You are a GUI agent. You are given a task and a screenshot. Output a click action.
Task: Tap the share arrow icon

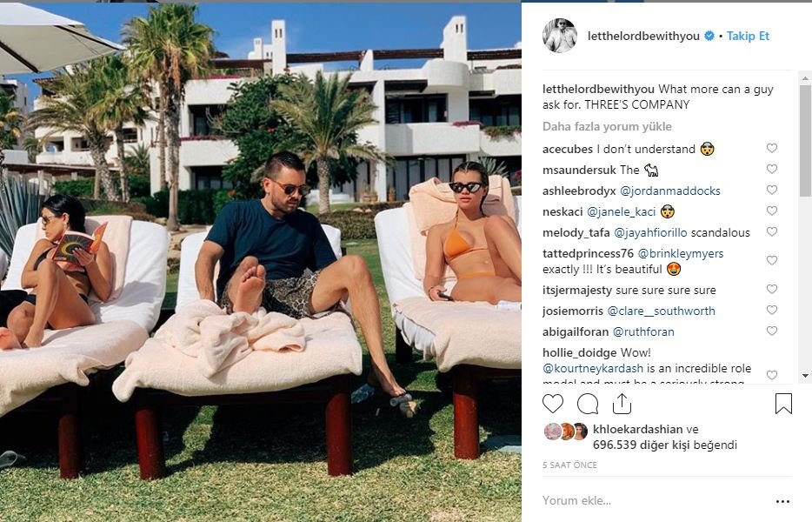tap(622, 404)
